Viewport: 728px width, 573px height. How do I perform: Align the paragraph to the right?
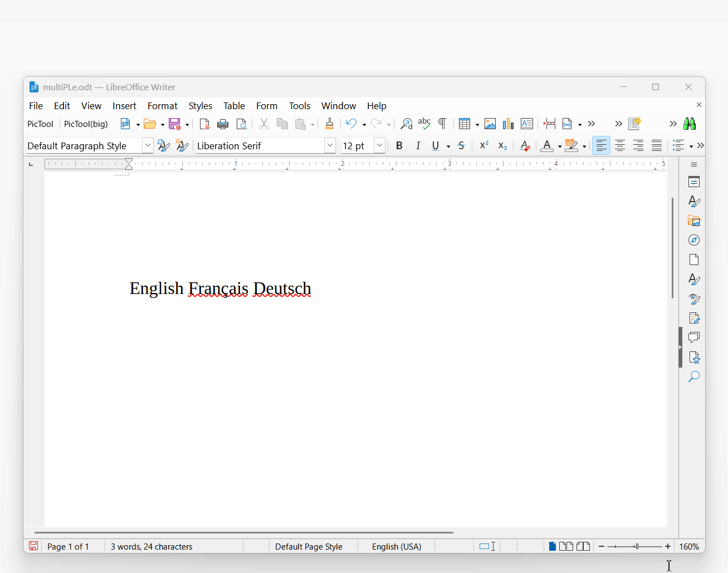click(x=638, y=145)
